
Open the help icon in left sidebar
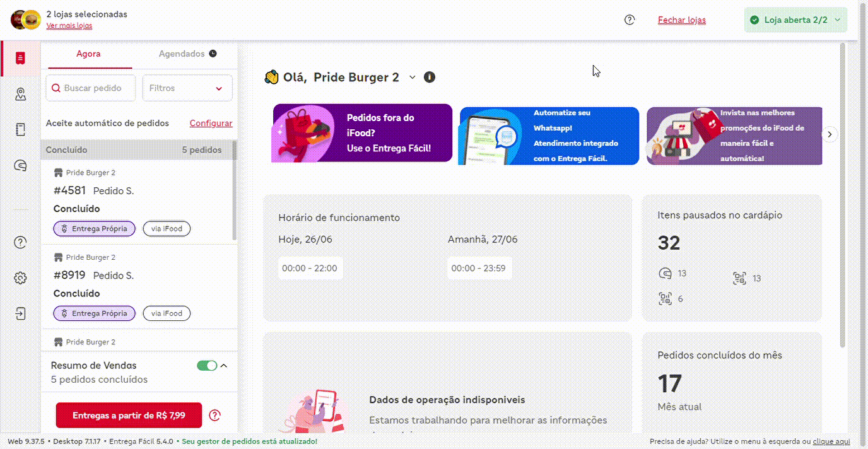[20, 243]
